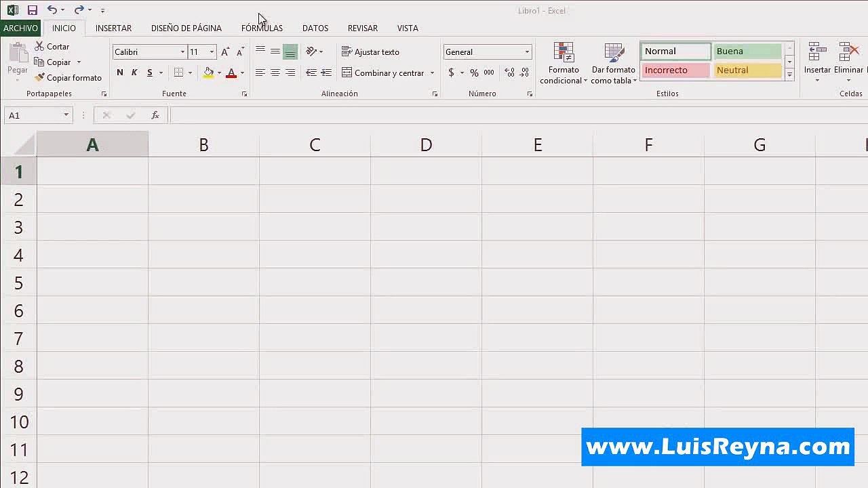Open the Fuente dialog launcher

click(244, 94)
